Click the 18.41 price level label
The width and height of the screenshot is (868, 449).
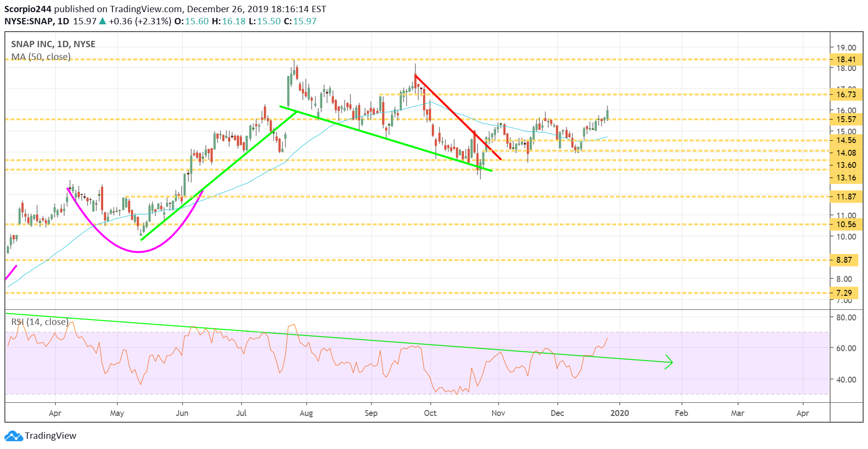pyautogui.click(x=846, y=59)
